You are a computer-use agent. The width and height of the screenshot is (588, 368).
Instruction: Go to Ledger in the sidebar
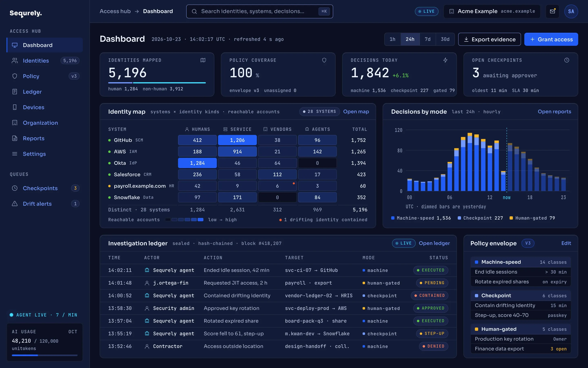pos(45,92)
